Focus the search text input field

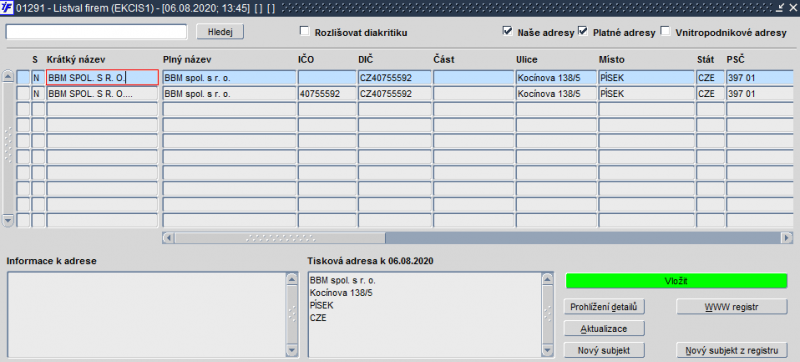pos(96,32)
